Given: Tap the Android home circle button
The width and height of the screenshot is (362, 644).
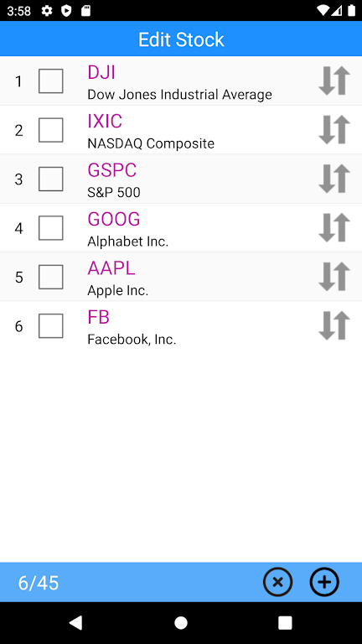Looking at the screenshot, I should pos(181,623).
